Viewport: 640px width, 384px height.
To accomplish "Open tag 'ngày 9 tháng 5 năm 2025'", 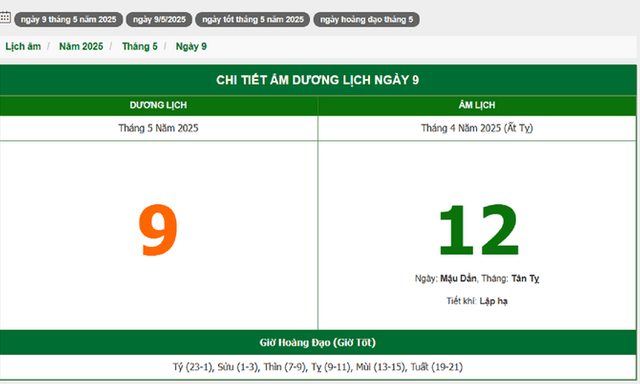I will (69, 20).
